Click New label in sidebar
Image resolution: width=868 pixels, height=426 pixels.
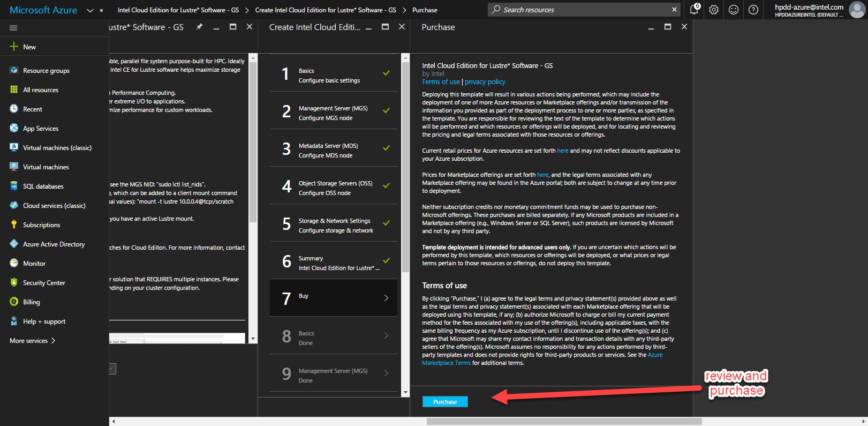29,47
